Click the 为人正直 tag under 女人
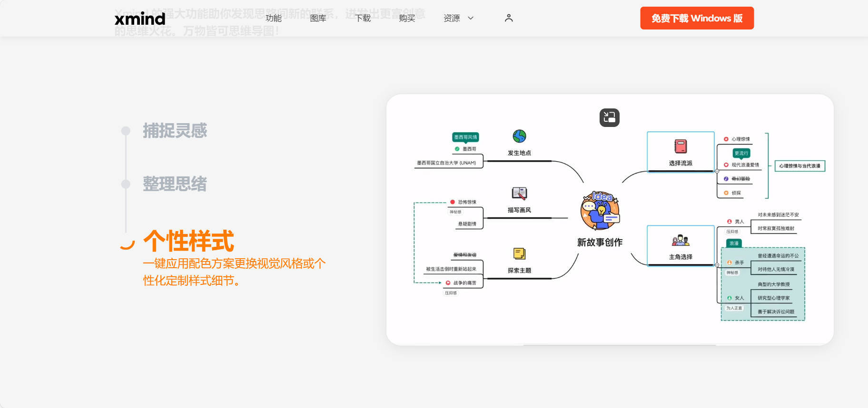 (x=734, y=308)
